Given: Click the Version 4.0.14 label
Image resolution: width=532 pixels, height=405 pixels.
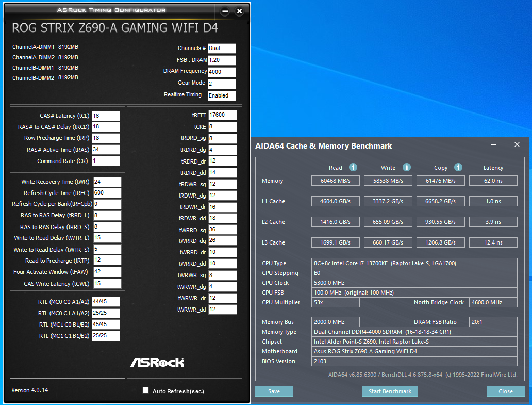Looking at the screenshot, I should tap(30, 390).
